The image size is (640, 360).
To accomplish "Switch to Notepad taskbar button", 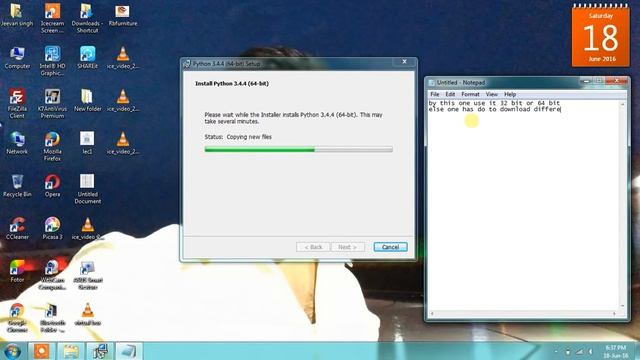I will [x=129, y=351].
